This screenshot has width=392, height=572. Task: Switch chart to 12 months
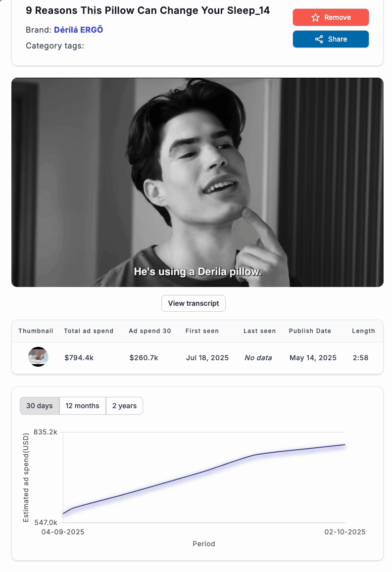[x=82, y=406]
